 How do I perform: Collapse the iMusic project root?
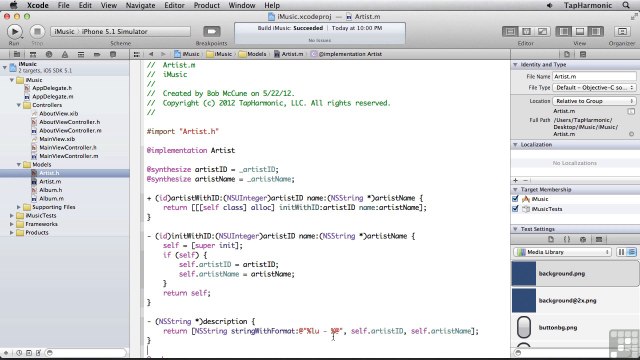[x=4, y=67]
